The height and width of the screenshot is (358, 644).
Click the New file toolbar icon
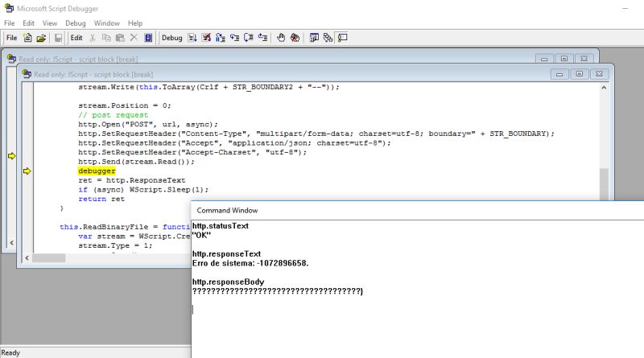coord(27,38)
